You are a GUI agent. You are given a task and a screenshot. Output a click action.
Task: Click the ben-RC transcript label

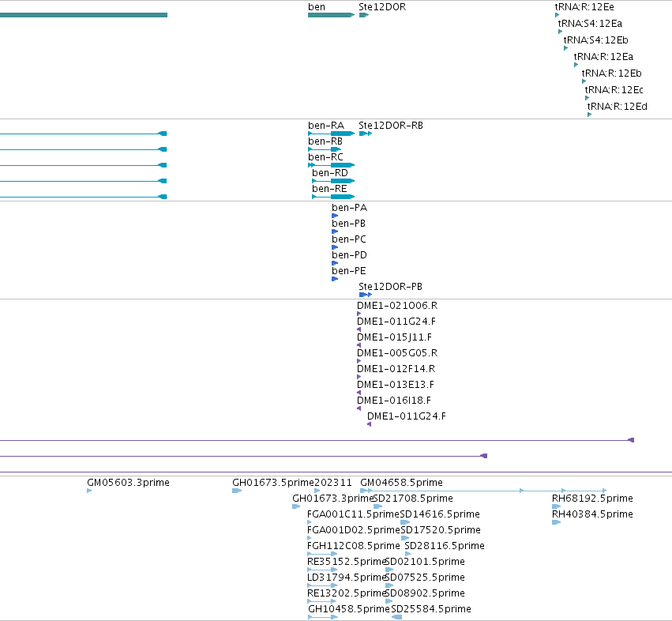pos(325,157)
